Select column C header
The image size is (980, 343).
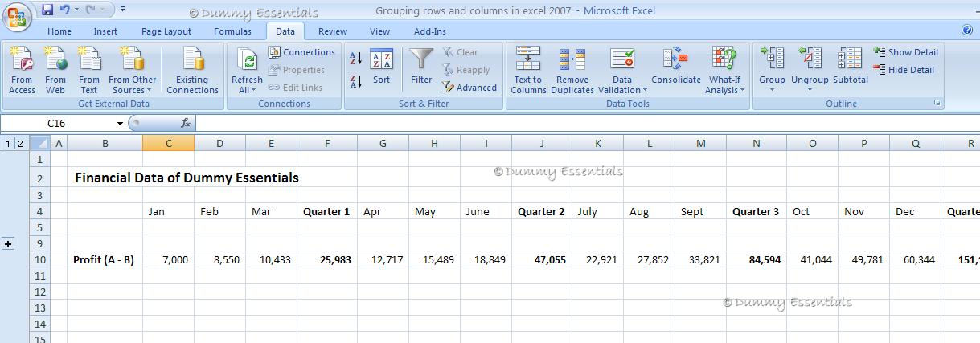(x=168, y=143)
